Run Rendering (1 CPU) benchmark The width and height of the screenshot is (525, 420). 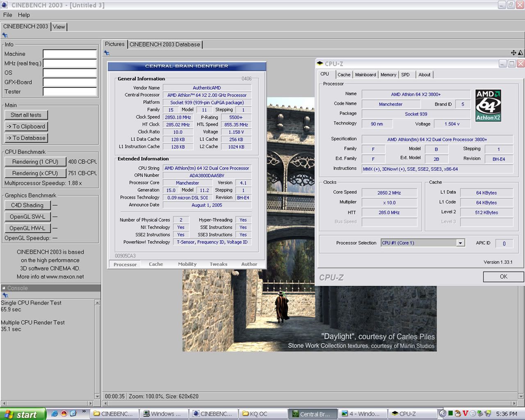35,162
